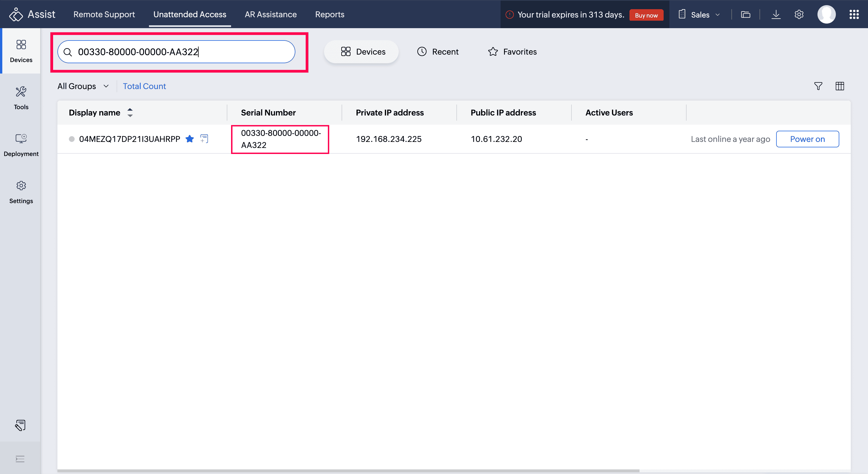Open the Reports tab
Viewport: 868px width, 474px height.
click(x=329, y=14)
